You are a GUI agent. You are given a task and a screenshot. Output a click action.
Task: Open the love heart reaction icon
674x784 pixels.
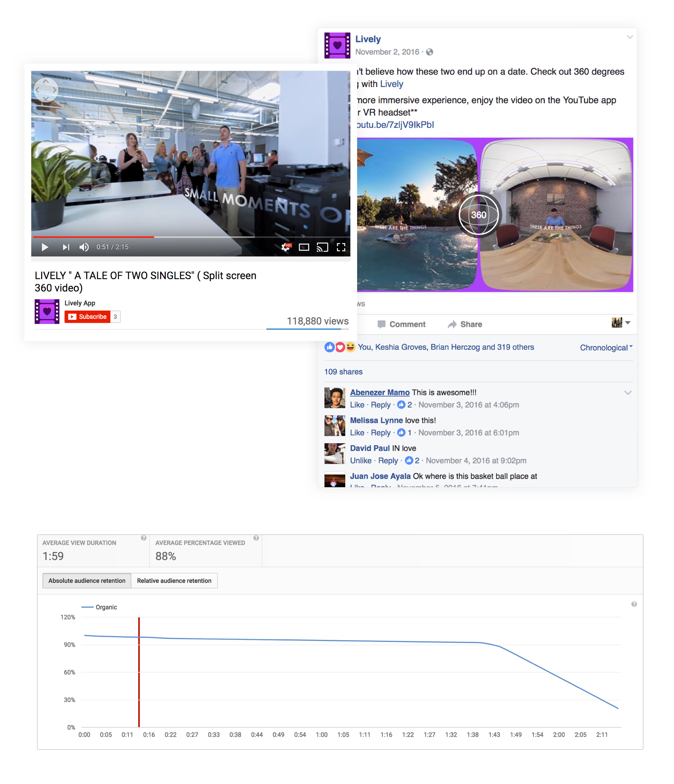340,347
